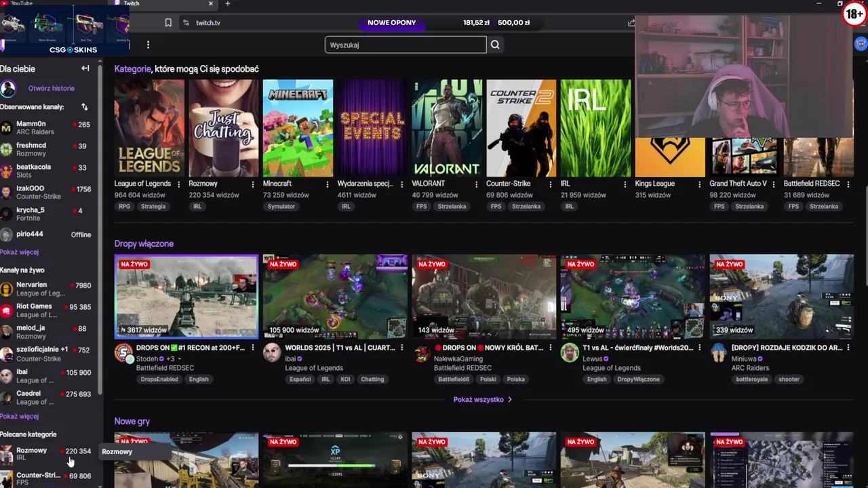Click the search magnifier button
Viewport: 868px width, 488px height.
495,45
